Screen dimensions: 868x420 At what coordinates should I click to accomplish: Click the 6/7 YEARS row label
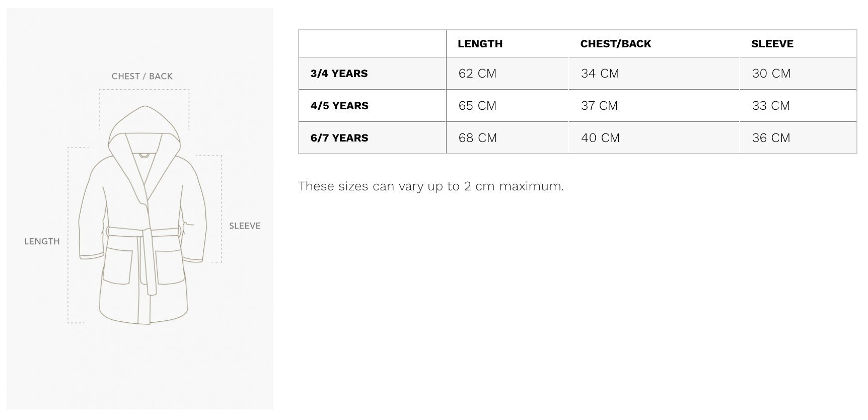(339, 138)
